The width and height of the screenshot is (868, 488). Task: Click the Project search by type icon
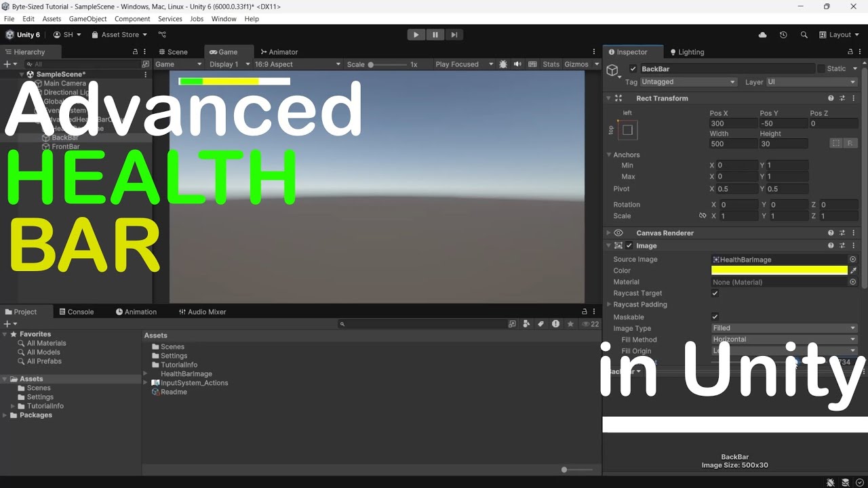point(526,324)
